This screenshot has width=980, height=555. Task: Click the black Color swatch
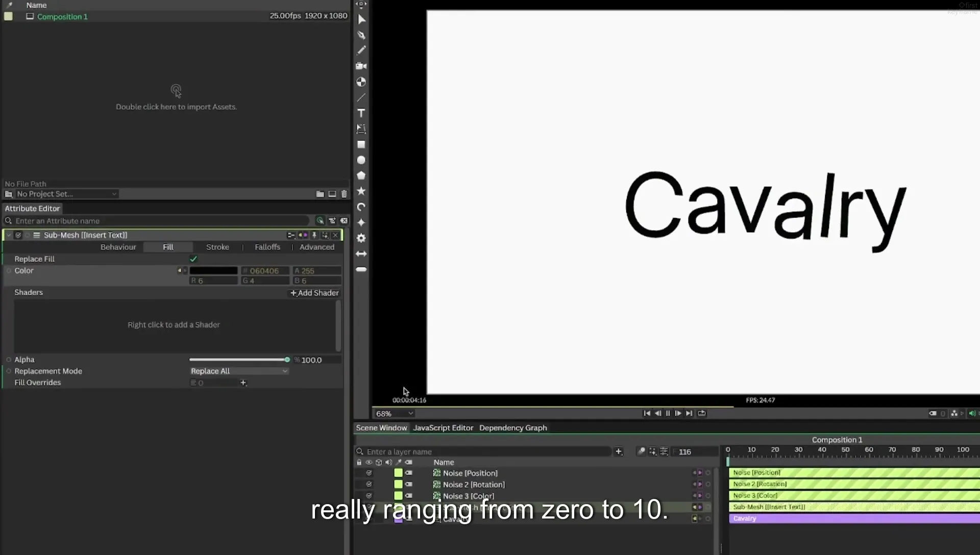coord(213,271)
